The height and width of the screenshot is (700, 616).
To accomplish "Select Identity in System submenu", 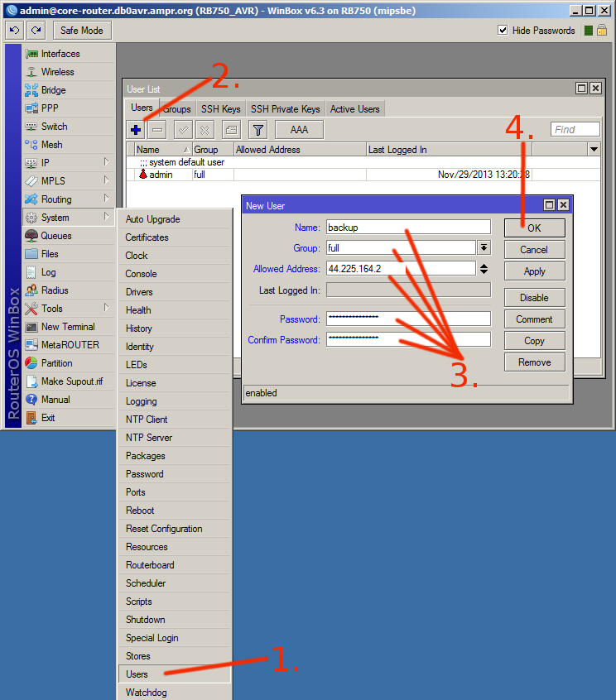I will (x=175, y=347).
